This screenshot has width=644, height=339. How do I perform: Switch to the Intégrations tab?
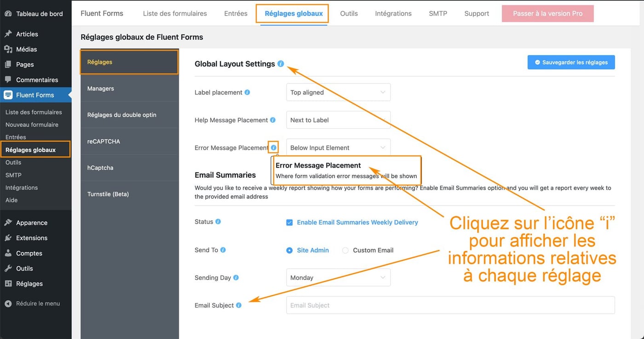click(393, 13)
